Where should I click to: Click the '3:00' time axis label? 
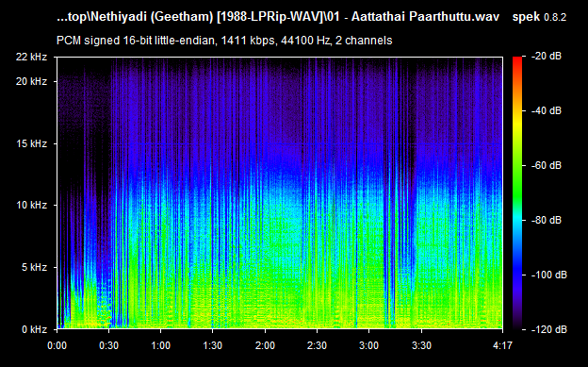(x=369, y=345)
